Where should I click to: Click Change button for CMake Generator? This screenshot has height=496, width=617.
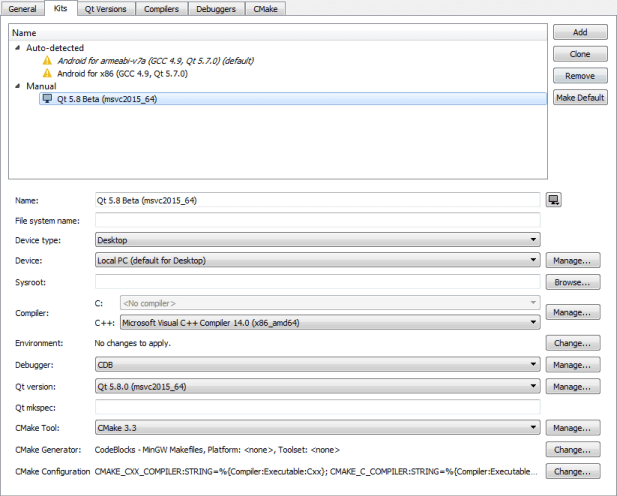(573, 450)
